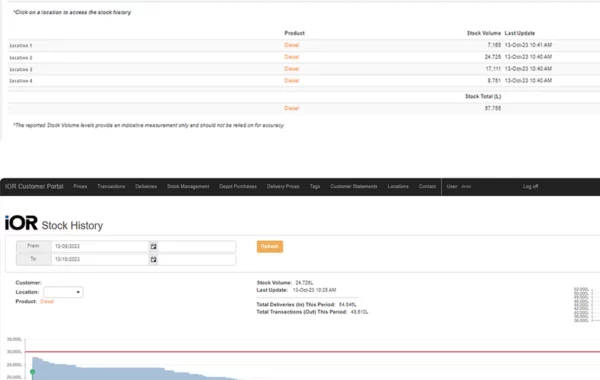600x380 pixels.
Task: Open the Transactions menu item
Action: click(111, 186)
